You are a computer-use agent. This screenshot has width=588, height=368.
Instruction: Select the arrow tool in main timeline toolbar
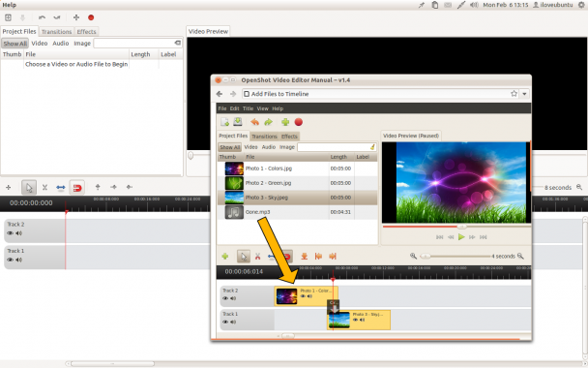coord(29,187)
